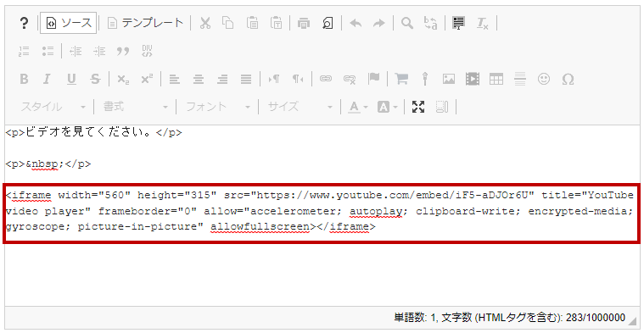The image size is (644, 333).
Task: Insert a bulleted list
Action: (48, 51)
